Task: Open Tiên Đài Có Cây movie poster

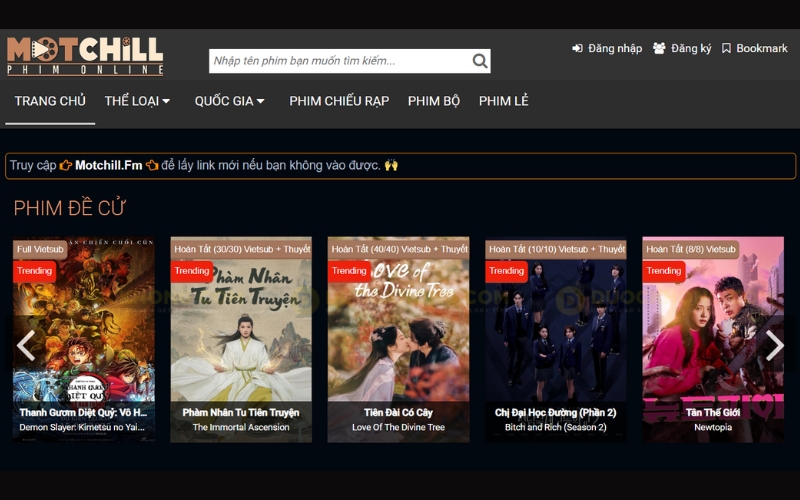Action: click(398, 339)
